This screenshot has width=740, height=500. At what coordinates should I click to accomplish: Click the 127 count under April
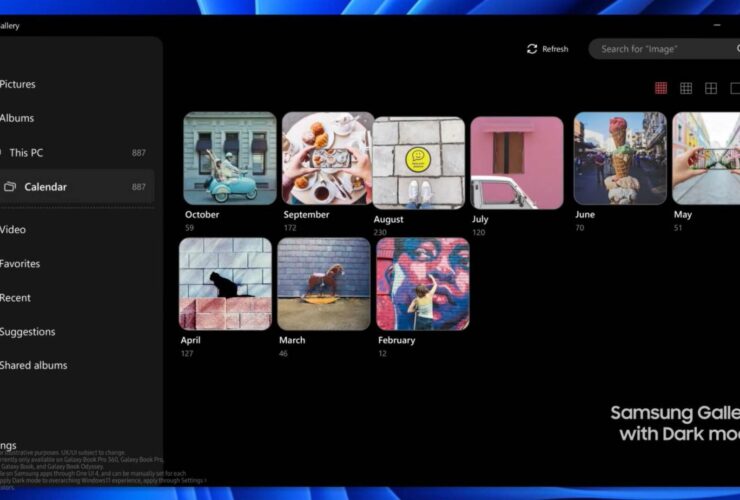click(x=187, y=354)
